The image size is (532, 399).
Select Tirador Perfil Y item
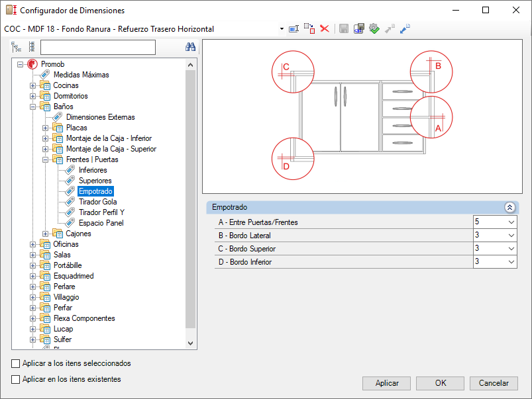101,212
